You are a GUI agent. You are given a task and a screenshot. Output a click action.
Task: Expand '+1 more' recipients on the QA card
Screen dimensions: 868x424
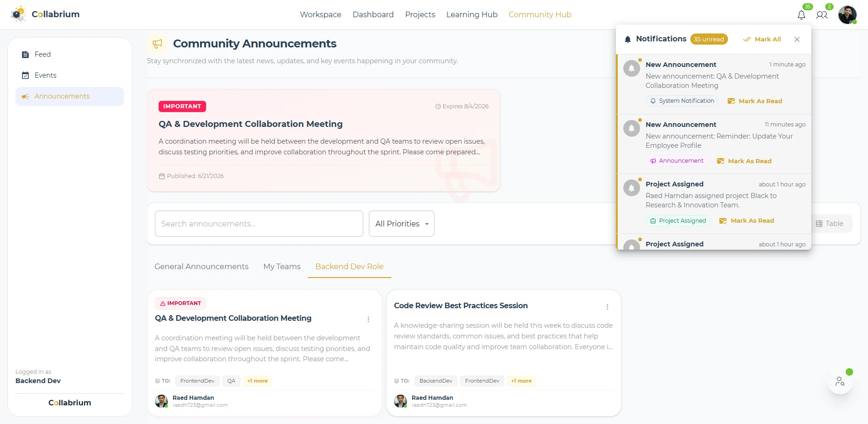257,381
